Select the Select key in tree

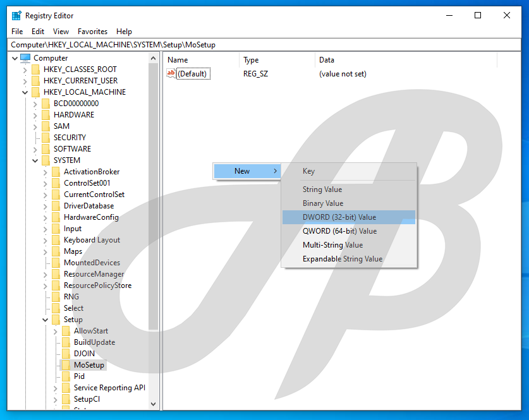point(73,308)
